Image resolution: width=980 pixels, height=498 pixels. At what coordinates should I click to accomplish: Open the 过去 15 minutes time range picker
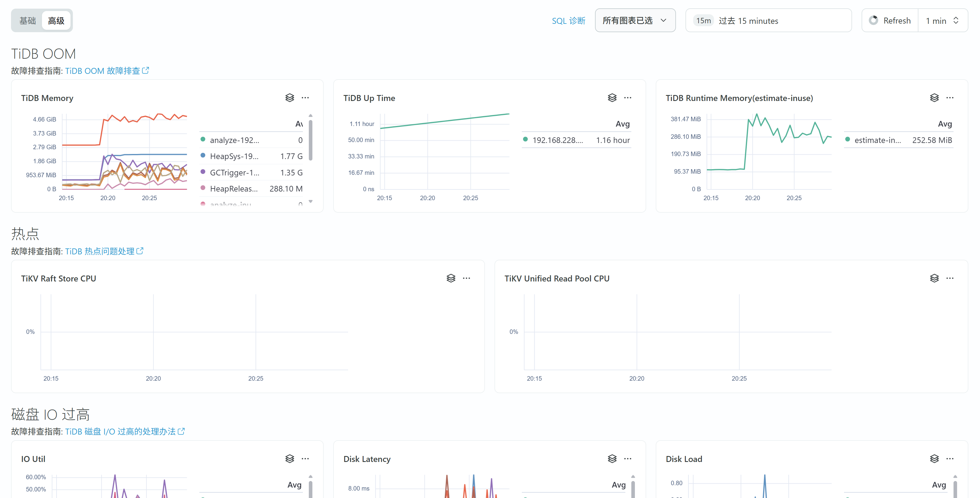click(768, 21)
